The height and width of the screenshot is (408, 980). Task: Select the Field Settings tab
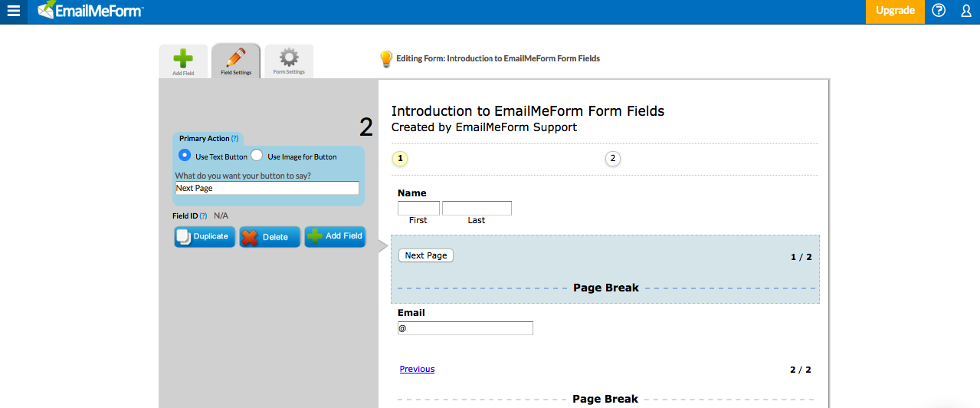click(236, 61)
